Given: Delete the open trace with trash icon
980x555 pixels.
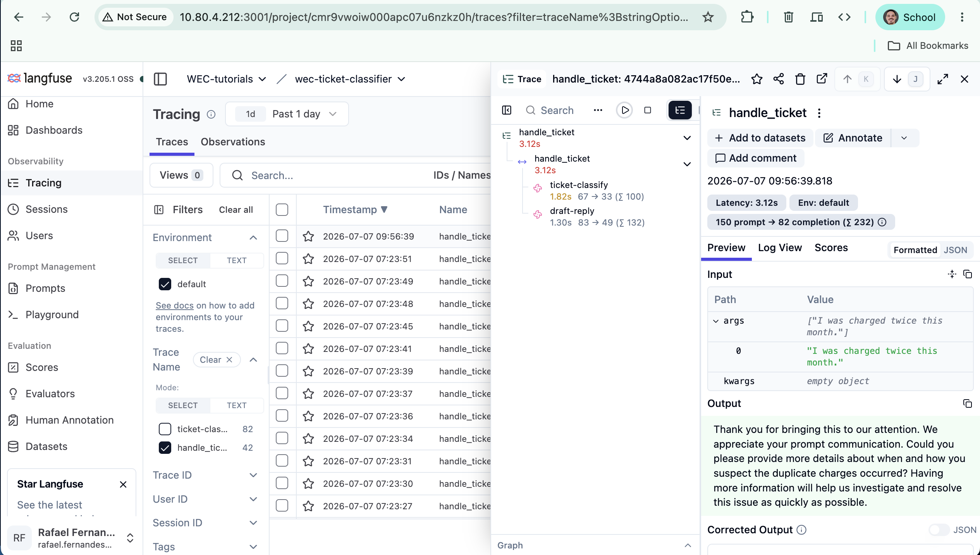Looking at the screenshot, I should (800, 79).
